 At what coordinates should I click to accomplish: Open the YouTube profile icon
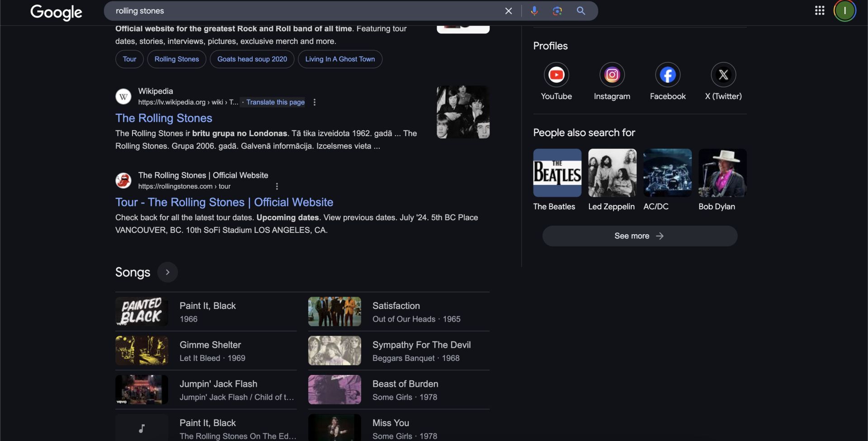tap(556, 75)
